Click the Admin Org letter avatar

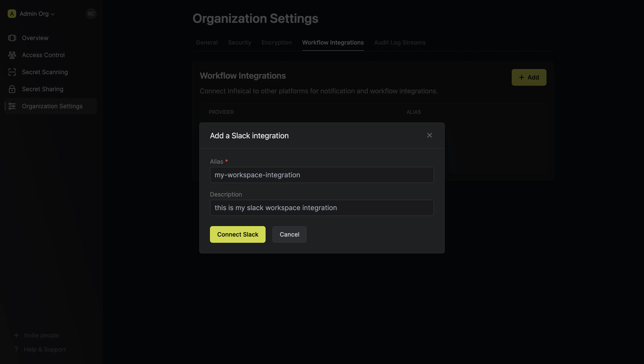pyautogui.click(x=12, y=14)
